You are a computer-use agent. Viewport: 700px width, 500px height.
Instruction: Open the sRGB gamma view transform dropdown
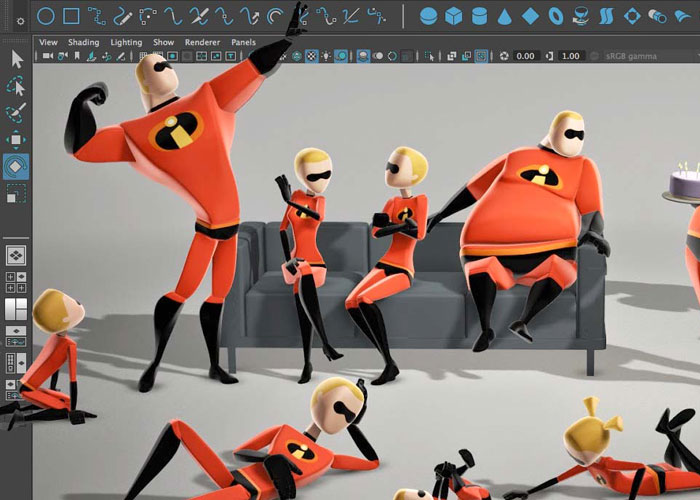[x=650, y=56]
